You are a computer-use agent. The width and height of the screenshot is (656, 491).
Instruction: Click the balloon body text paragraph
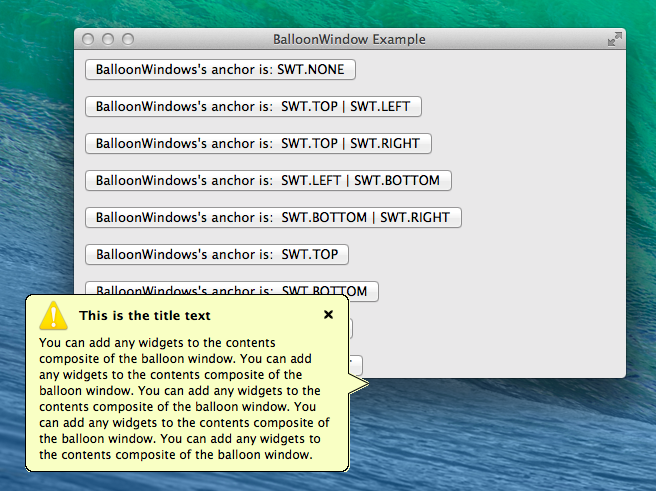[x=184, y=399]
